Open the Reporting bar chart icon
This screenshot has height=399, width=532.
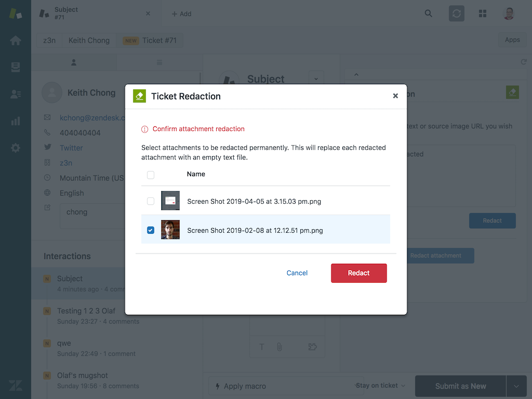click(16, 121)
